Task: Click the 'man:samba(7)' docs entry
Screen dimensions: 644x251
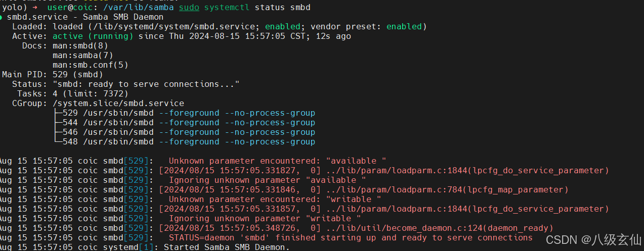Action: [x=82, y=56]
